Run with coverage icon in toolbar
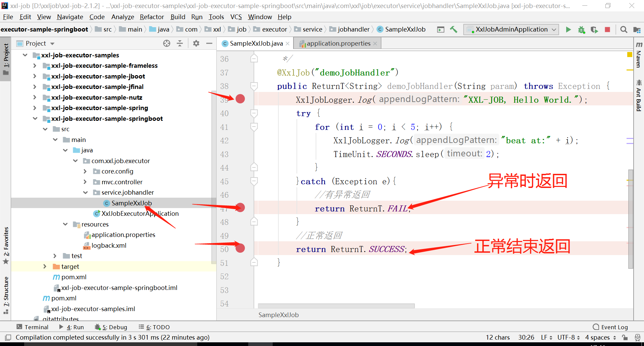Screen dimensions: 644x346 594,30
